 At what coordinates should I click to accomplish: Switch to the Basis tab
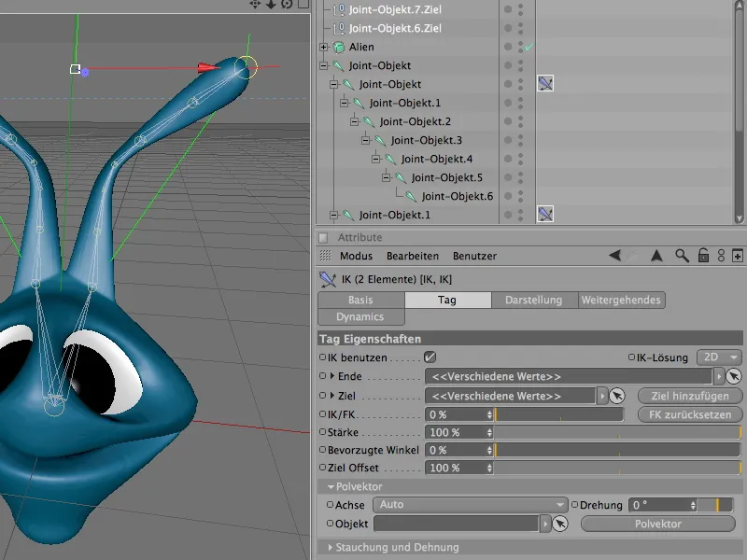361,300
